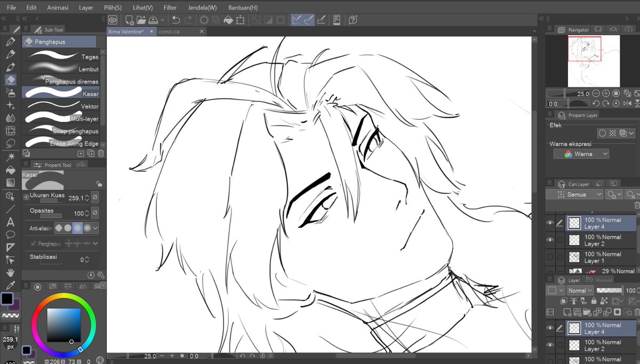Click the Clear (delete) command bar icon
Screen dimensions: 640x364
pyautogui.click(x=204, y=20)
